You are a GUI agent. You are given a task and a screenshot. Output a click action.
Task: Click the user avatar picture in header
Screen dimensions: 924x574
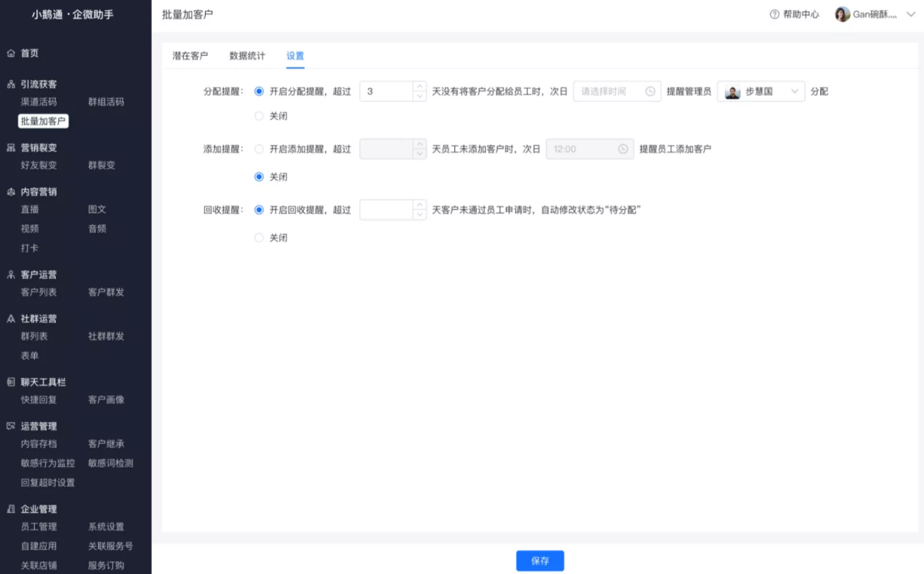[x=843, y=15]
